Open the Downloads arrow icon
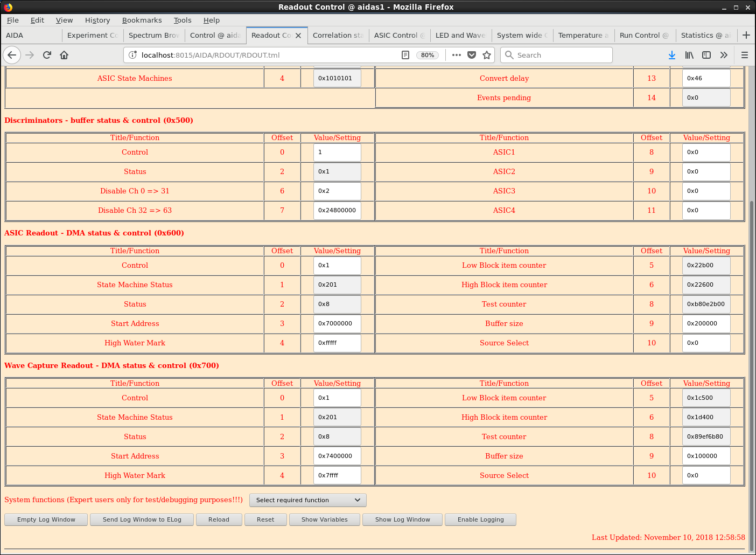The height and width of the screenshot is (555, 756). [x=672, y=55]
